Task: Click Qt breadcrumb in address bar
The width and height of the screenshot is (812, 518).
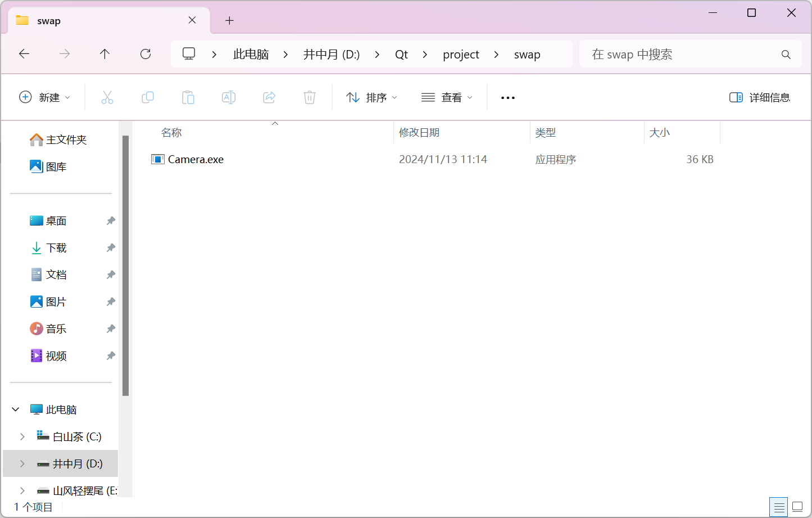Action: tap(401, 55)
